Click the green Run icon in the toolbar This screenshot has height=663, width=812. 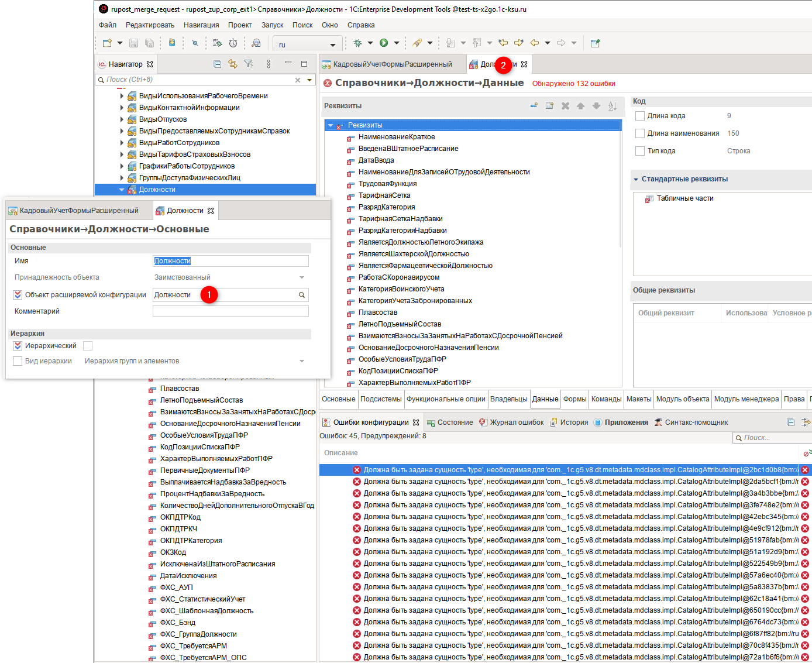pos(384,43)
